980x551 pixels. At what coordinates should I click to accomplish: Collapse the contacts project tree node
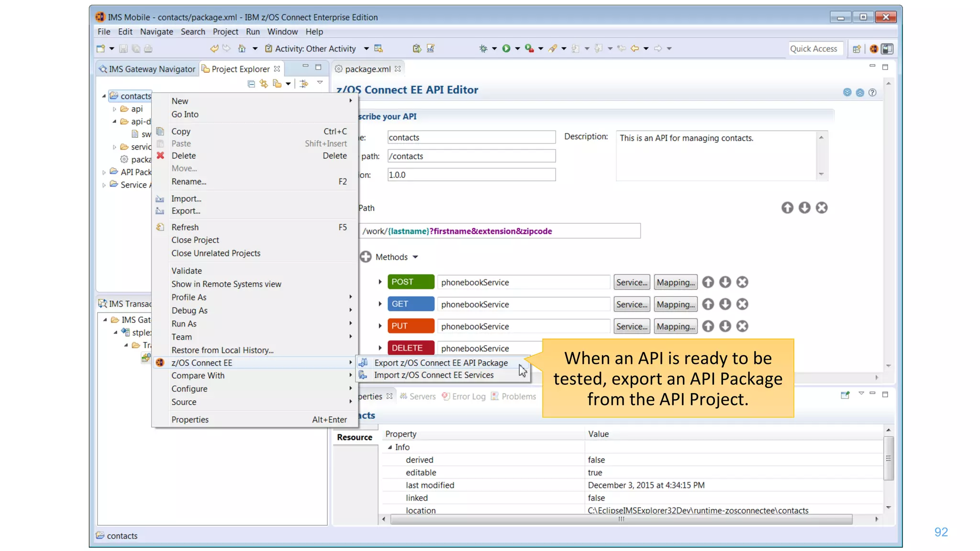coord(104,96)
